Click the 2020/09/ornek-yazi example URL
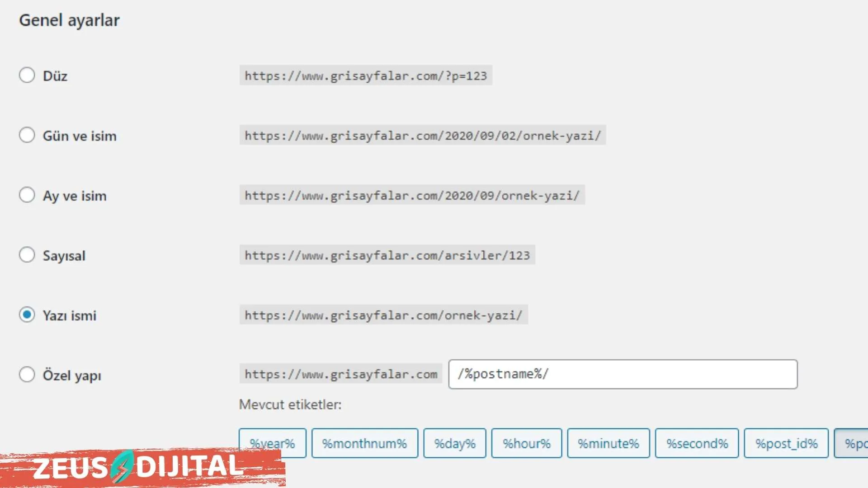 [412, 195]
